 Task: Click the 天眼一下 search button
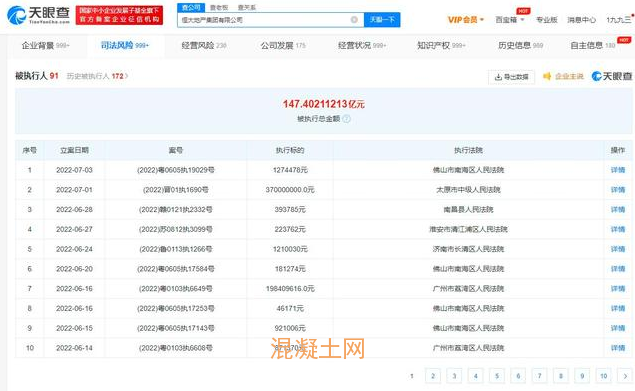coord(382,19)
